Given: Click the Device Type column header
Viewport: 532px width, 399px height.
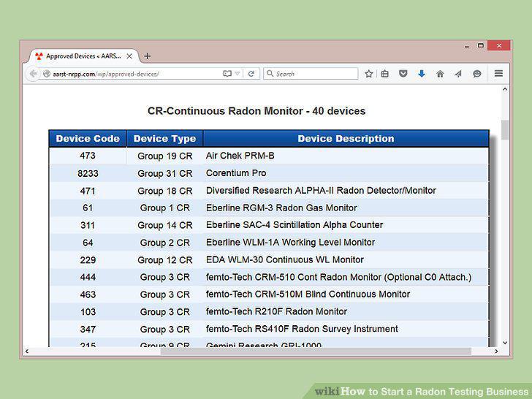Looking at the screenshot, I should [164, 138].
